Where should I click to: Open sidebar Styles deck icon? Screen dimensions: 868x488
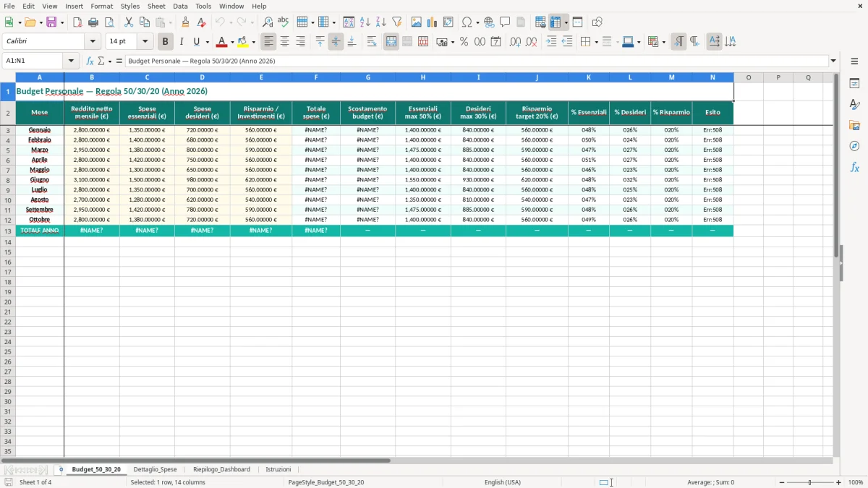pyautogui.click(x=854, y=105)
